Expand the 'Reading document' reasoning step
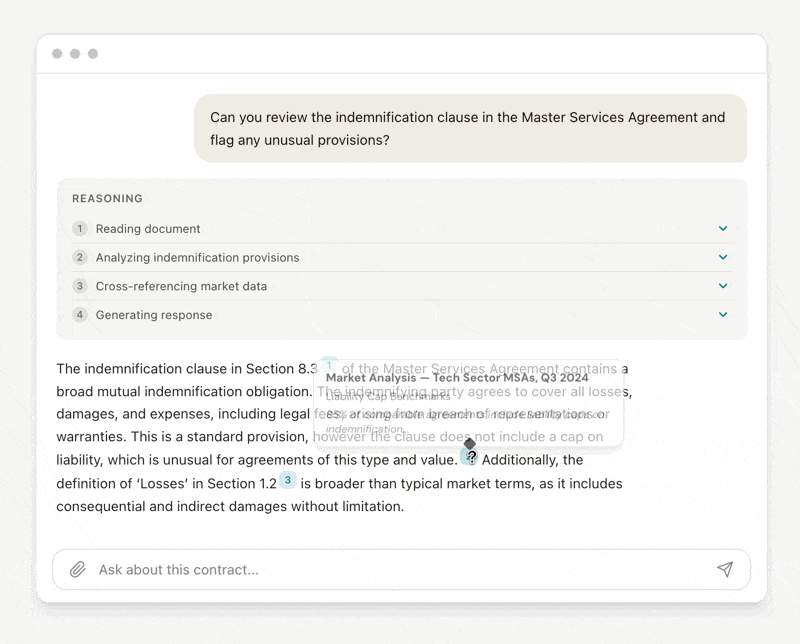Image resolution: width=800 pixels, height=644 pixels. [722, 228]
